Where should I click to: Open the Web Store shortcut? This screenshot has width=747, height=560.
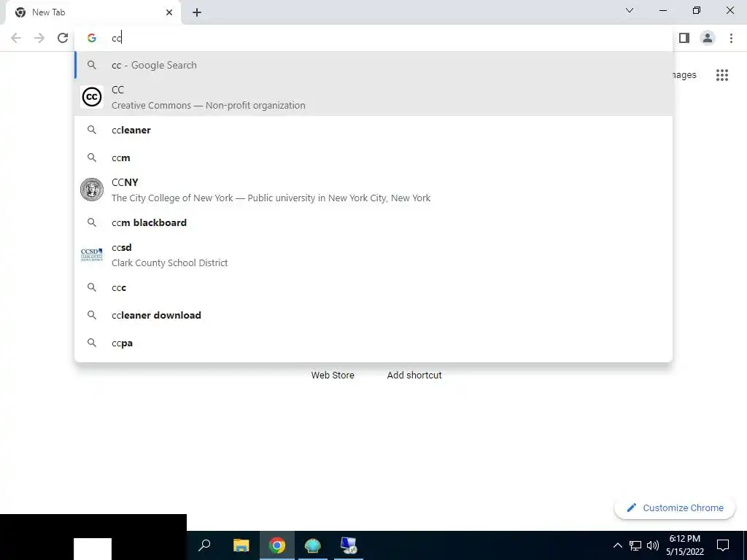pos(333,376)
